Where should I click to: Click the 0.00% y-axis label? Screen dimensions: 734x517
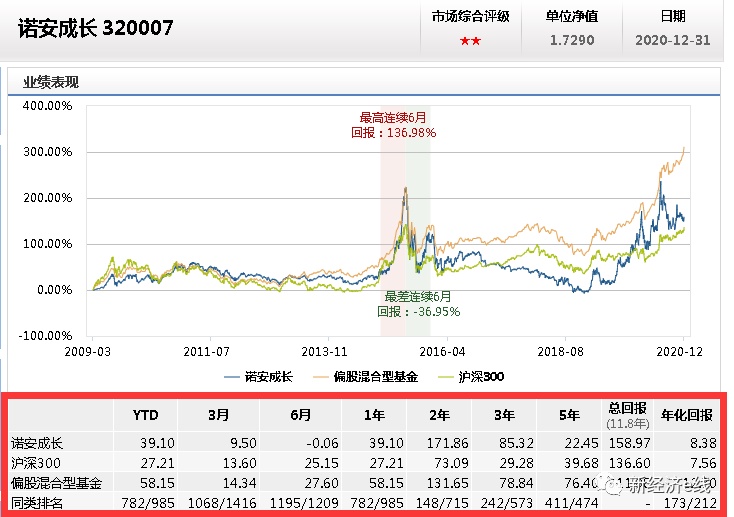(55, 289)
